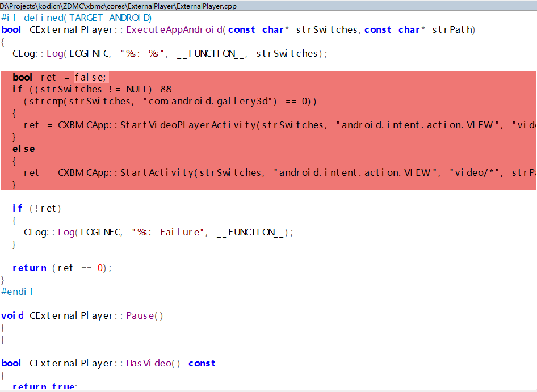Viewport: 537px width, 392px height.
Task: Place cursor on ExecuteAppAndroid function name
Action: (x=175, y=29)
